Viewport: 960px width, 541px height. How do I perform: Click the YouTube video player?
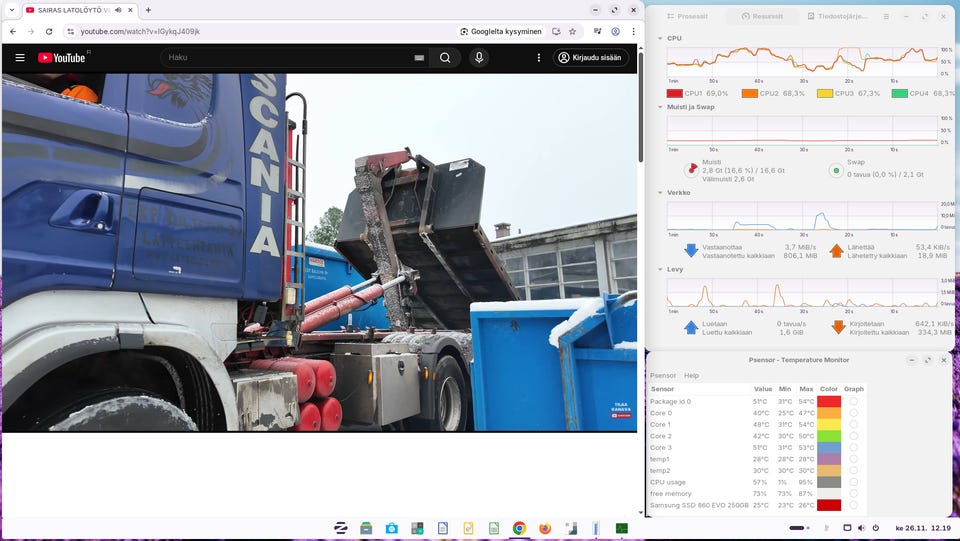[319, 252]
